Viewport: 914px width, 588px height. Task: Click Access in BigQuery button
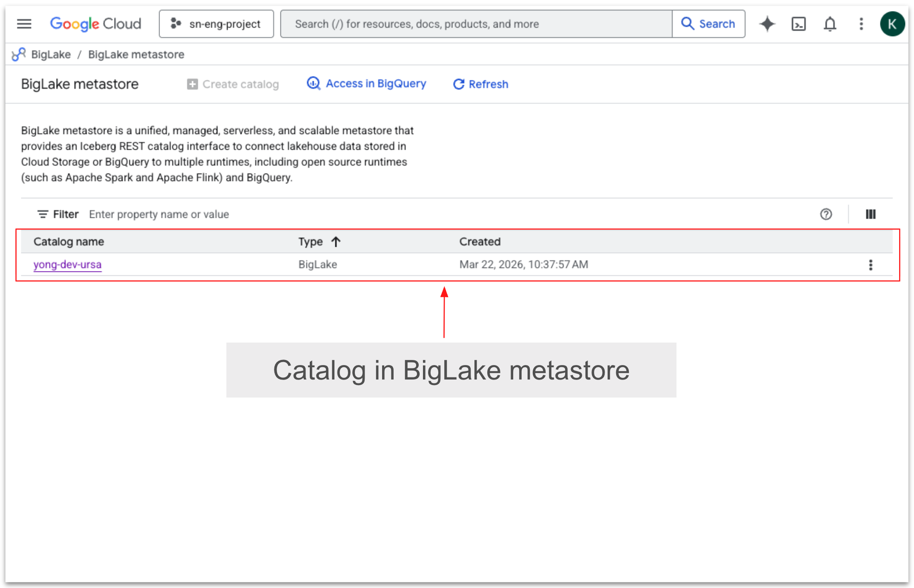click(x=366, y=84)
